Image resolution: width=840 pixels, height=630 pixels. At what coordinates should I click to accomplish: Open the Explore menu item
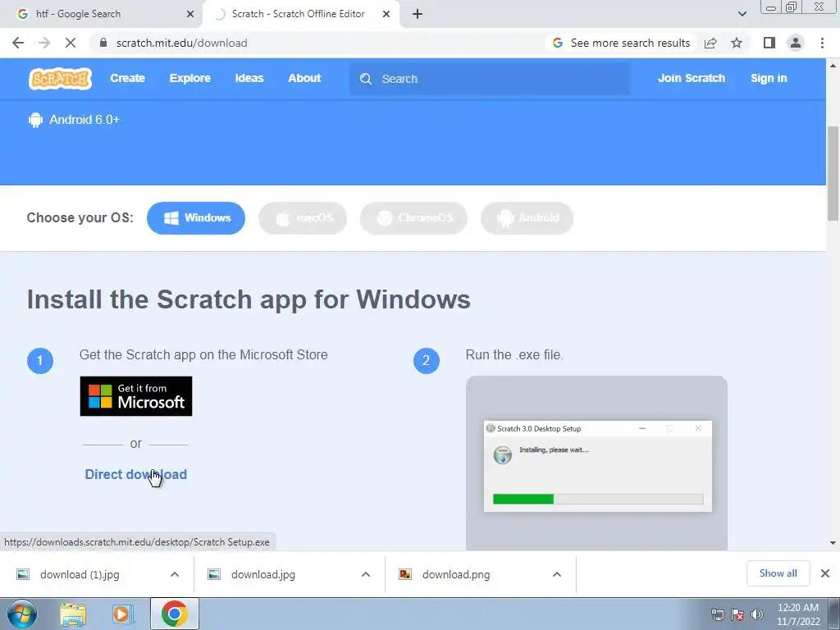190,78
